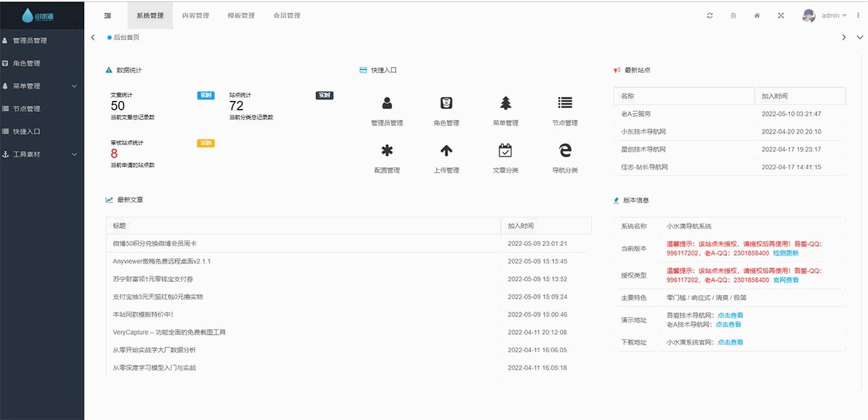The width and height of the screenshot is (868, 420).
Task: Switch to 会员管理 top tab
Action: 286,16
